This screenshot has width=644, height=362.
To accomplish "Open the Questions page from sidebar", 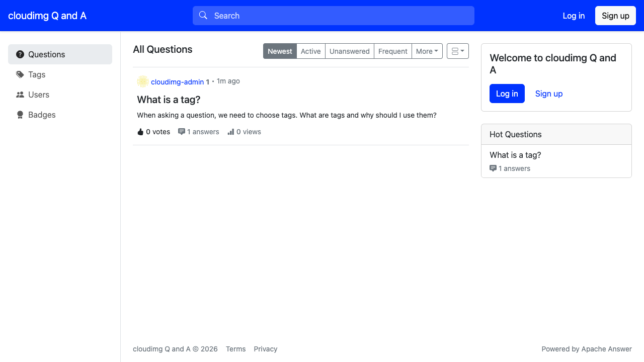I will point(60,54).
